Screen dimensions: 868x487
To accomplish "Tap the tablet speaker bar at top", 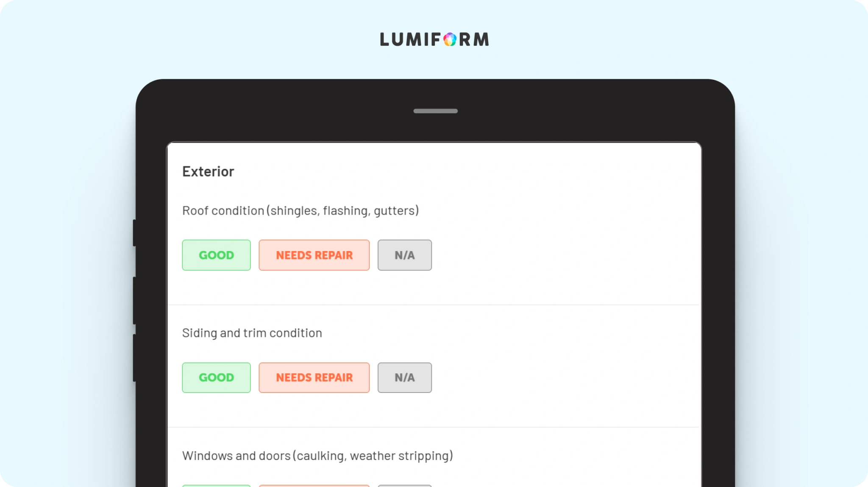I will click(435, 111).
